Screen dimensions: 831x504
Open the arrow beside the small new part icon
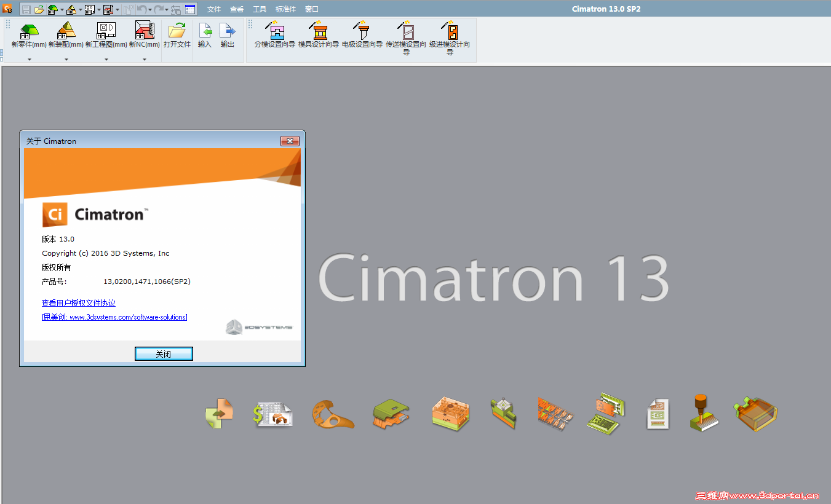[62, 10]
